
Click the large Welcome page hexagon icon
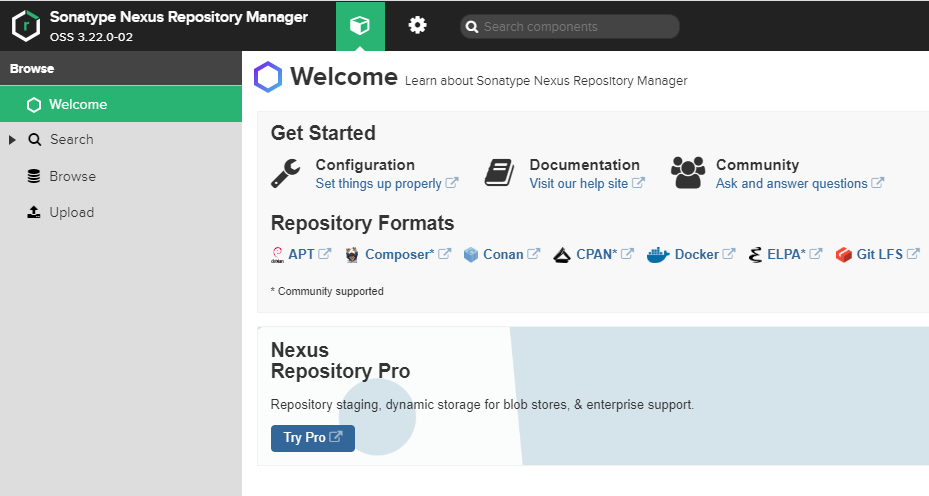[x=268, y=77]
